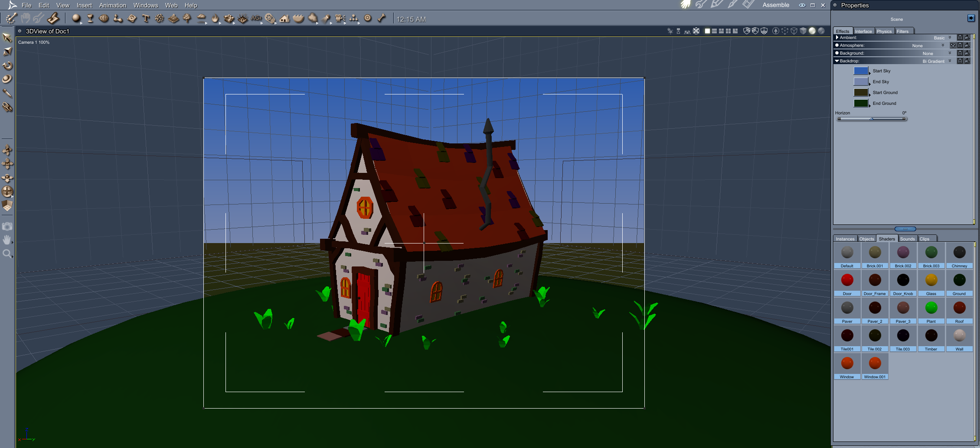This screenshot has height=448, width=980.
Task: Toggle the eye visibility icon near Assemble
Action: tap(802, 5)
